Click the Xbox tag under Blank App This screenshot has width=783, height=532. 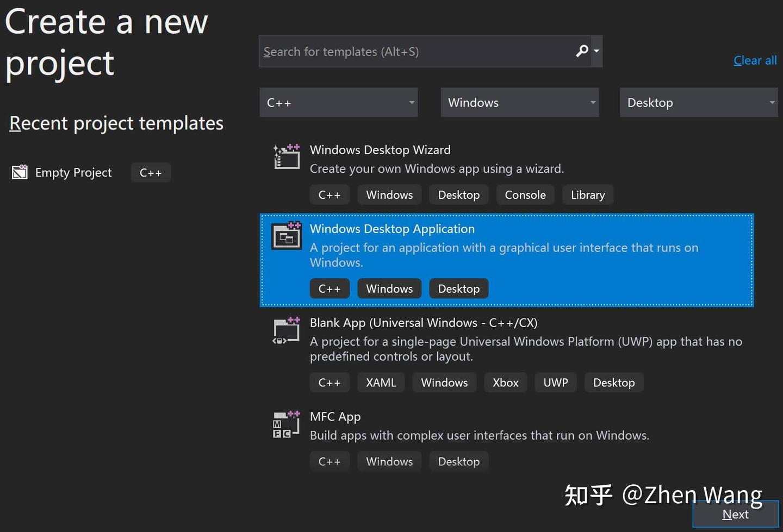pyautogui.click(x=506, y=383)
